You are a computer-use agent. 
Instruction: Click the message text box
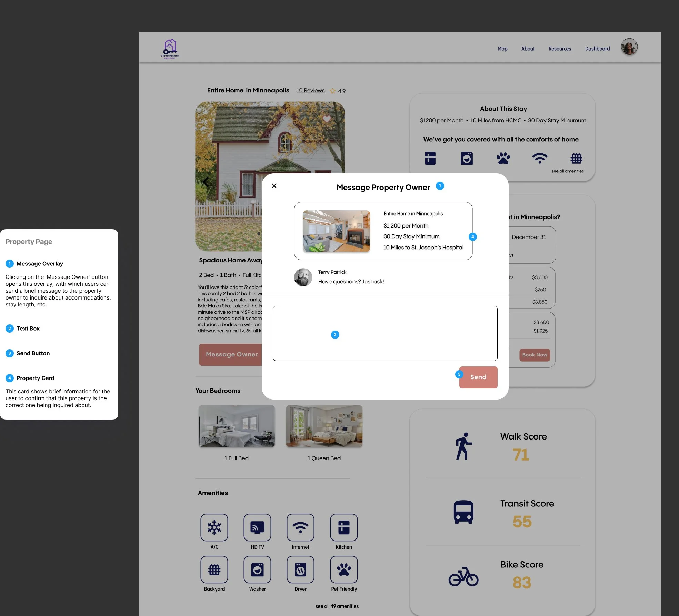385,333
